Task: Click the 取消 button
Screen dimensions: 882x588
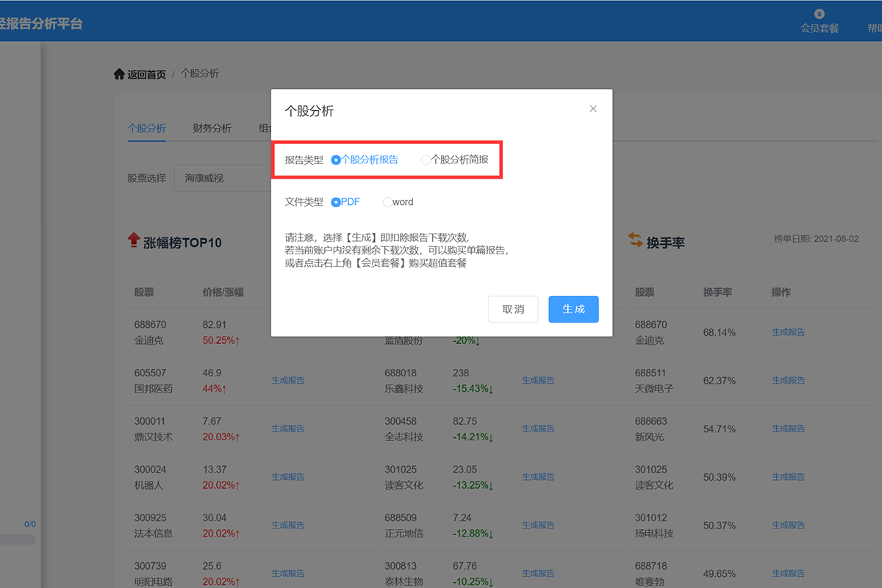Action: tap(513, 309)
